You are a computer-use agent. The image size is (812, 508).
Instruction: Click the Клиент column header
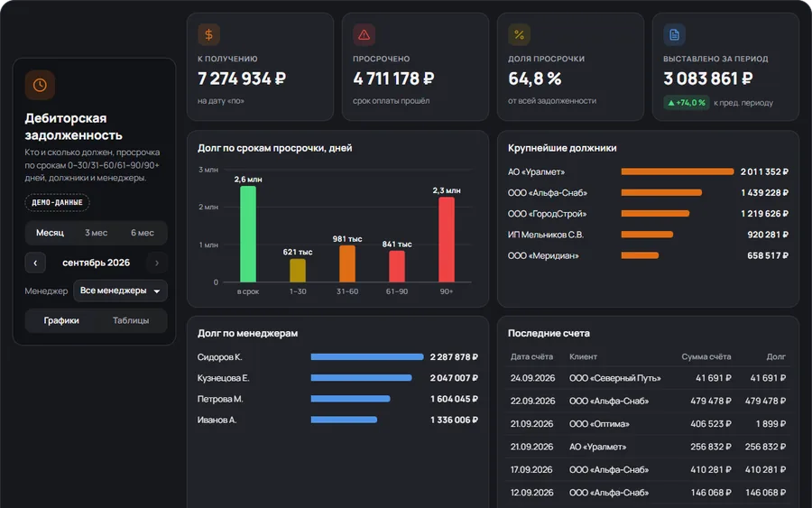583,356
